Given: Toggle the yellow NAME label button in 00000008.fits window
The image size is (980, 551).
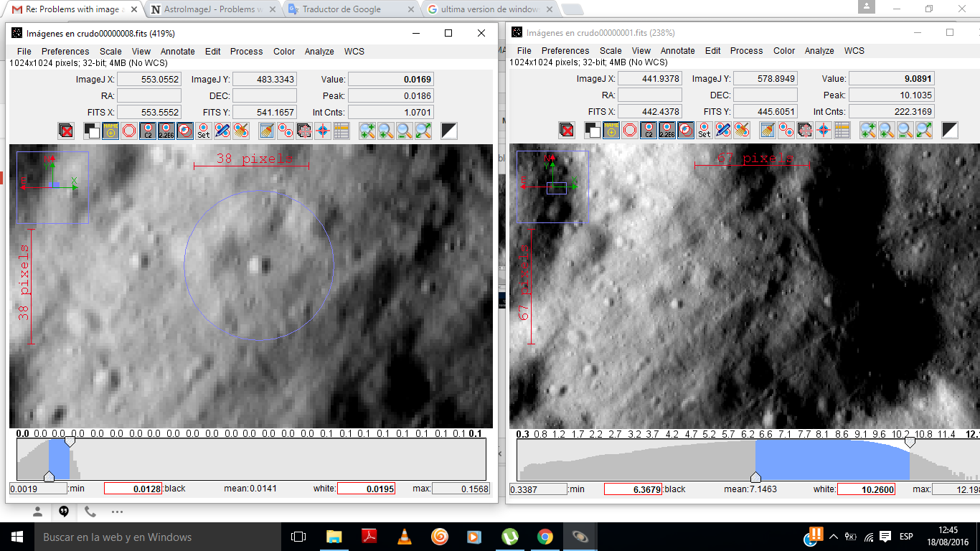Looking at the screenshot, I should pyautogui.click(x=110, y=131).
